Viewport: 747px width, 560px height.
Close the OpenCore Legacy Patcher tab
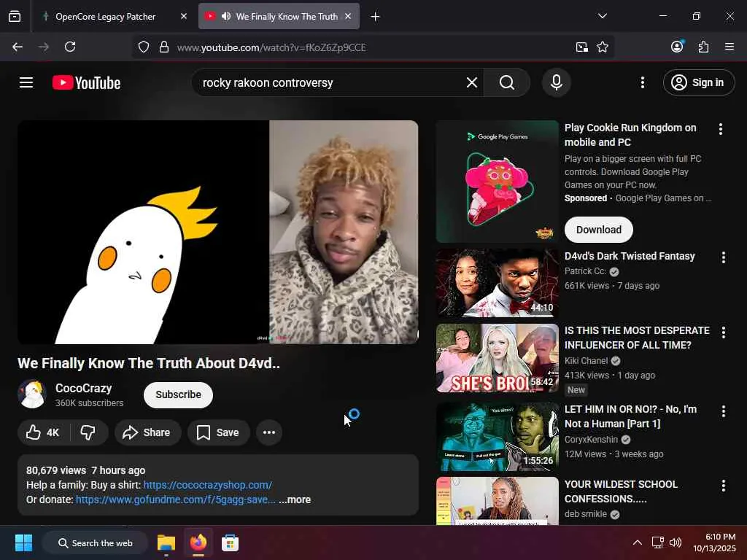click(183, 16)
